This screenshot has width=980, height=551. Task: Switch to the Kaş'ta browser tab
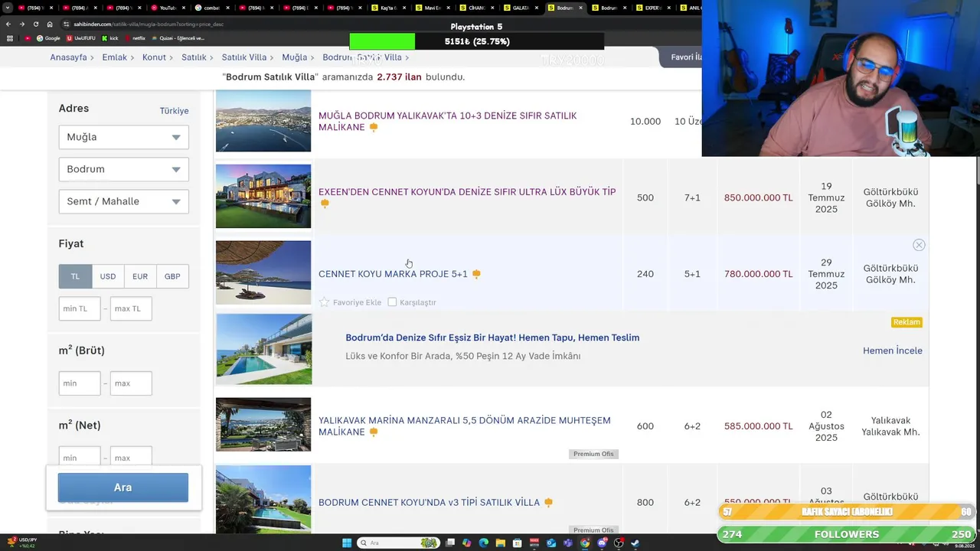pyautogui.click(x=390, y=8)
